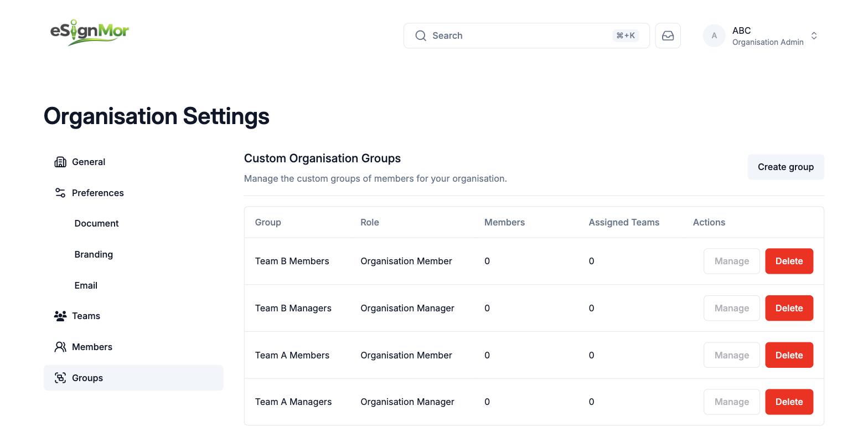Image resolution: width=868 pixels, height=431 pixels.
Task: Open the Members settings page
Action: coord(133,347)
